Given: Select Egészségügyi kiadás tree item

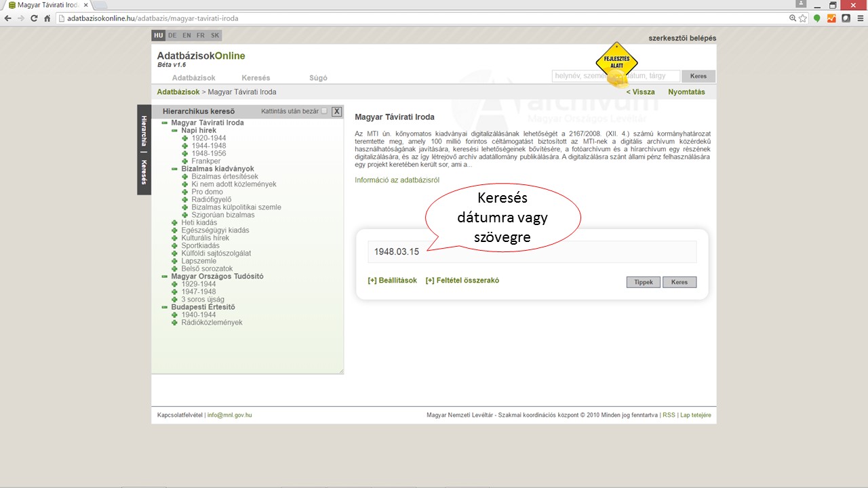Looking at the screenshot, I should (x=215, y=230).
